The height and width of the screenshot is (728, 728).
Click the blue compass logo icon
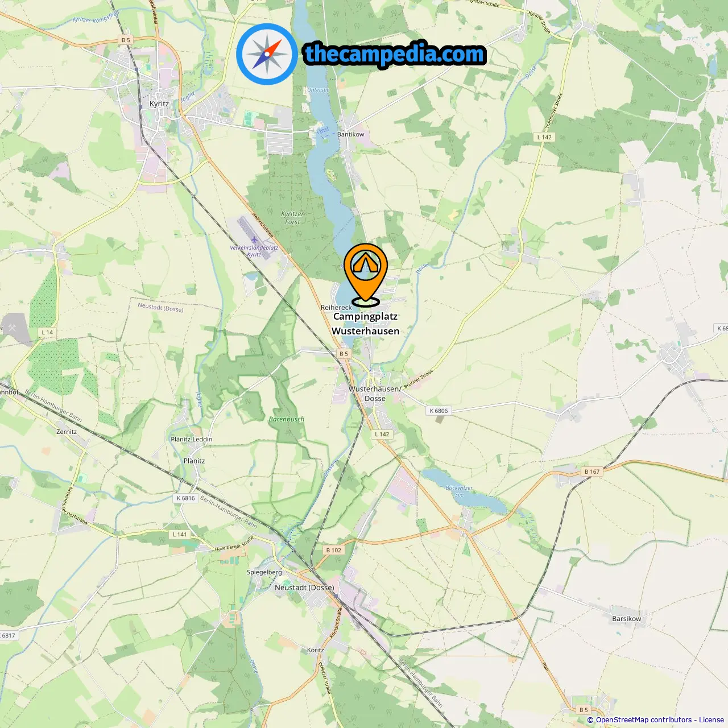[267, 54]
